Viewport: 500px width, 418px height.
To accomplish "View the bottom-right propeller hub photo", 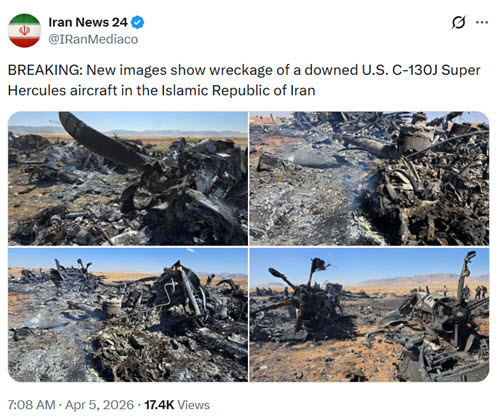I will (x=369, y=315).
